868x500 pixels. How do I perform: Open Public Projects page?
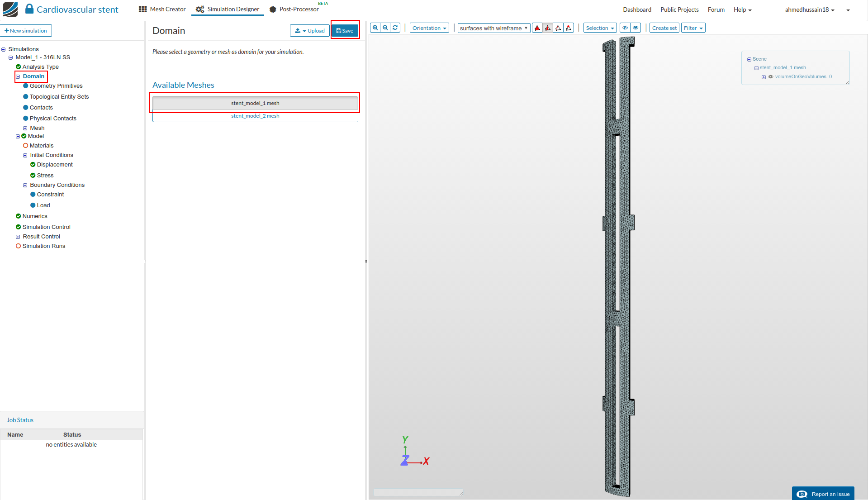pos(679,10)
